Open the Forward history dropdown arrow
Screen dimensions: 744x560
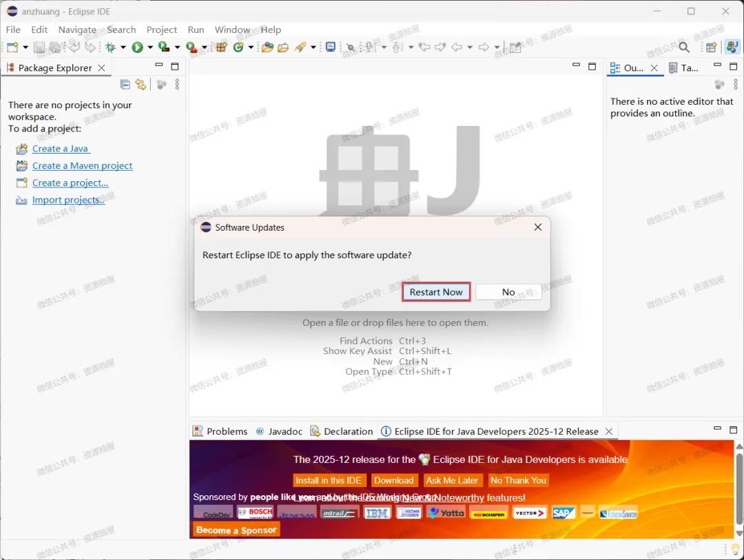point(497,48)
